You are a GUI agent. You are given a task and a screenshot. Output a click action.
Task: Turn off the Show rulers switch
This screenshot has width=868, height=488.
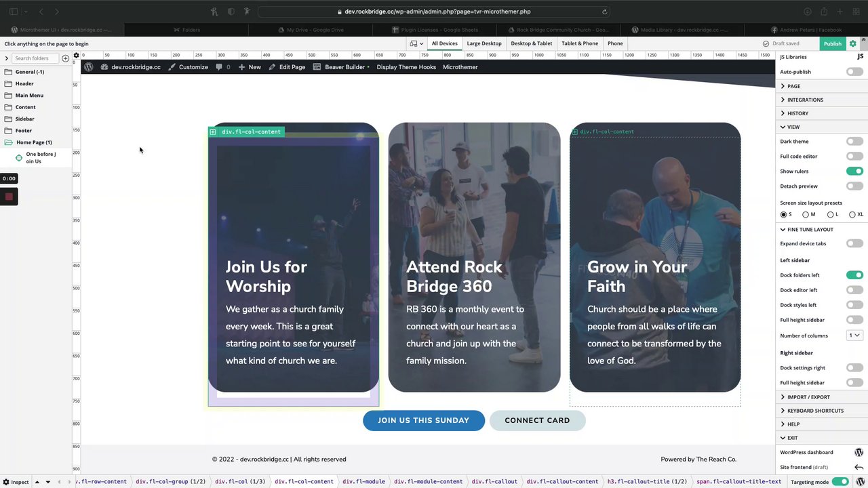tap(854, 171)
